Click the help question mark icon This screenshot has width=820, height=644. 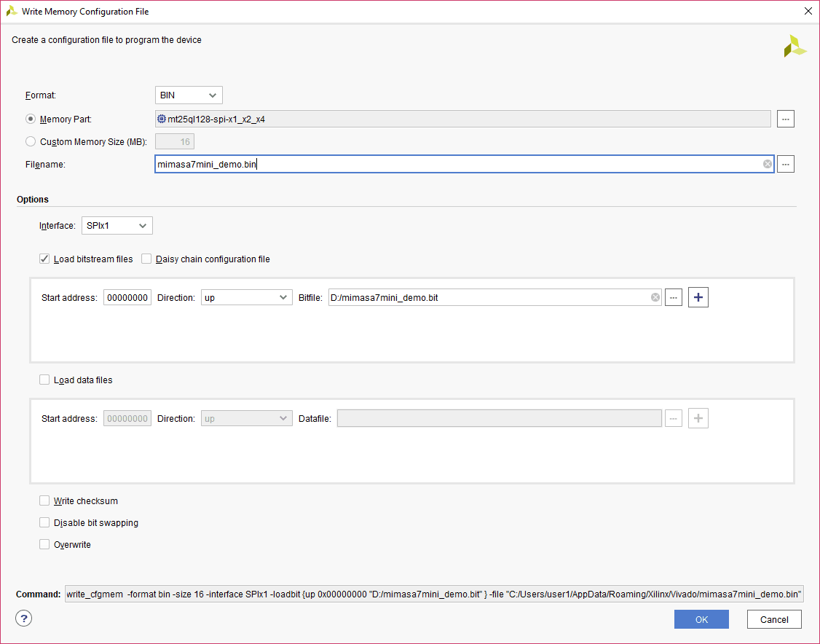point(24,619)
